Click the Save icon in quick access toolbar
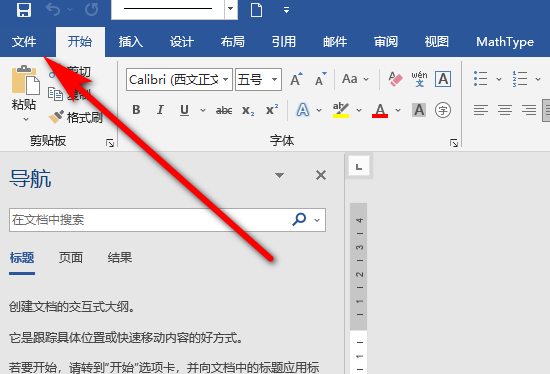This screenshot has width=550, height=374. tap(24, 10)
